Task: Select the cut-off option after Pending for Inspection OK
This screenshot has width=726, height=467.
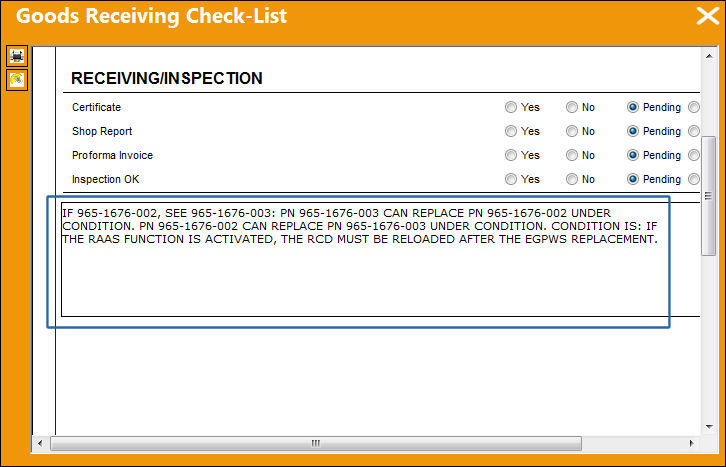Action: coord(694,180)
